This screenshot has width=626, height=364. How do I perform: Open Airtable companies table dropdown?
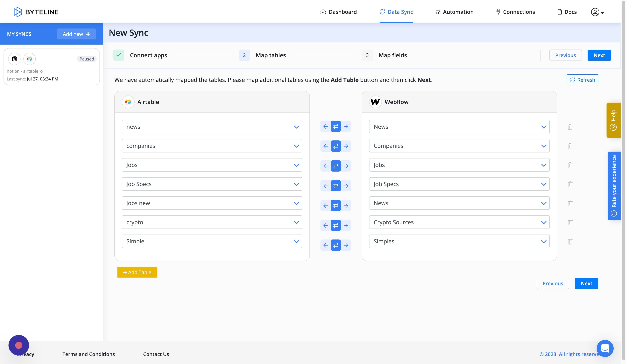point(212,146)
